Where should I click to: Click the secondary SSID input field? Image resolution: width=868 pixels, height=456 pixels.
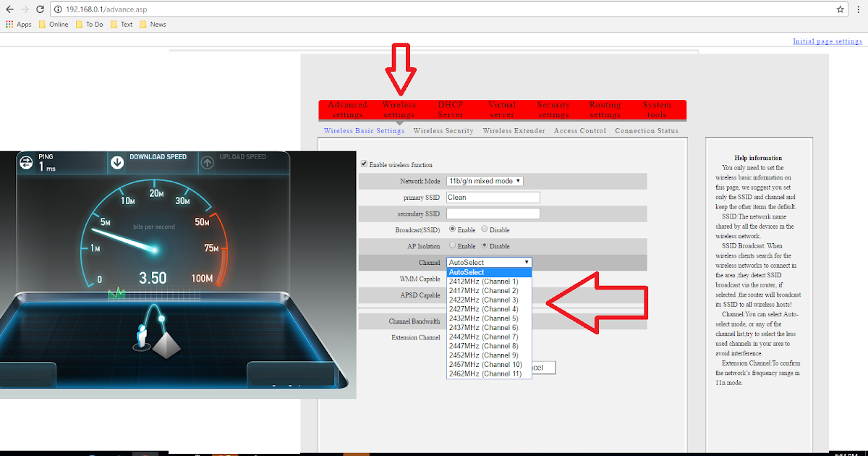tap(493, 213)
